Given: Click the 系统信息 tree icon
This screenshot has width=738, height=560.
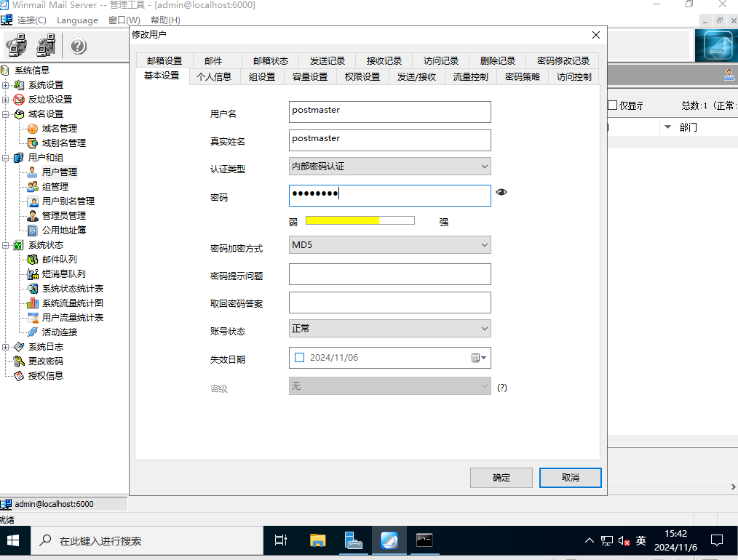Looking at the screenshot, I should [x=5, y=71].
